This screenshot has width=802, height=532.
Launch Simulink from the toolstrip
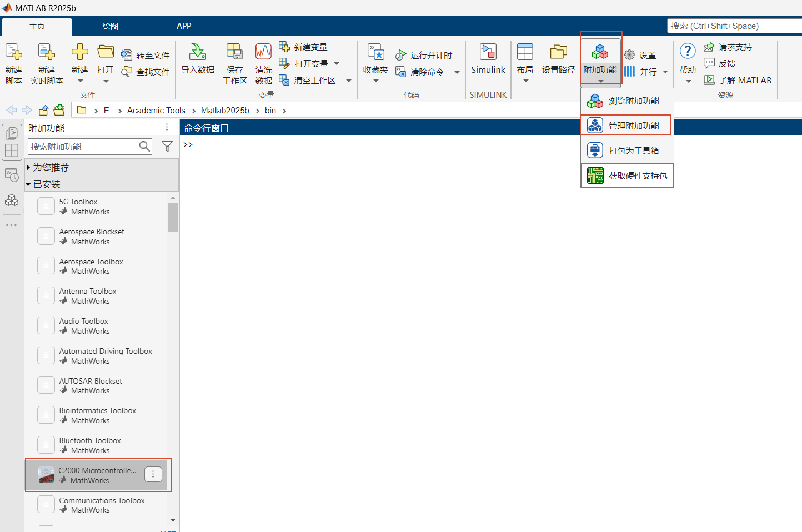[x=488, y=59]
